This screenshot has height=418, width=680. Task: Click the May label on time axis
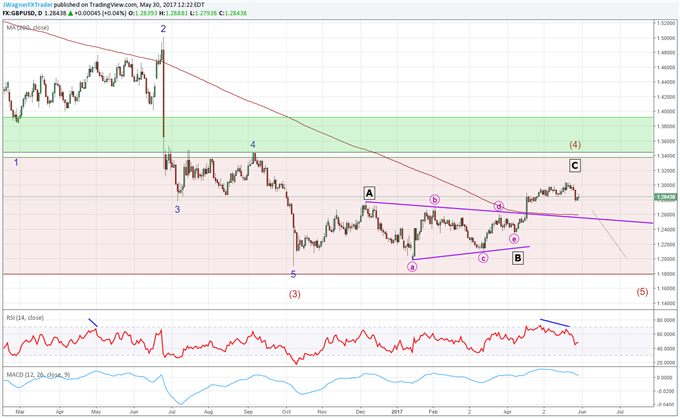click(96, 411)
